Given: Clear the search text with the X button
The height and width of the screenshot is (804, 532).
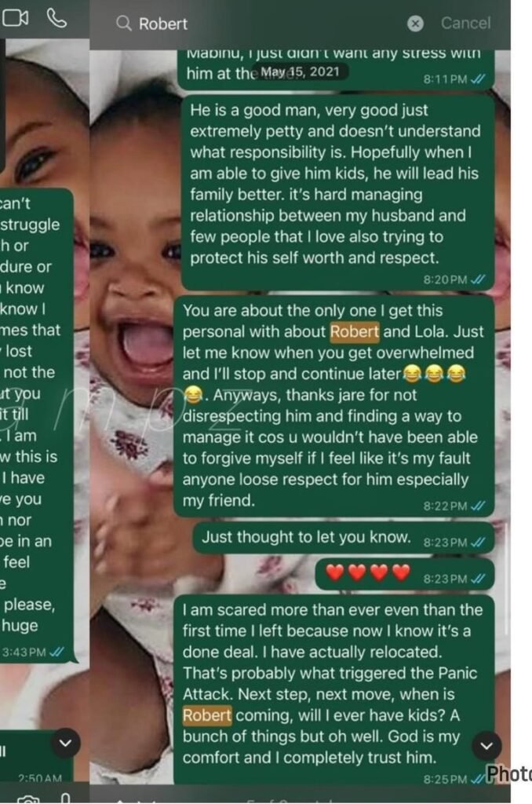Looking at the screenshot, I should point(415,24).
